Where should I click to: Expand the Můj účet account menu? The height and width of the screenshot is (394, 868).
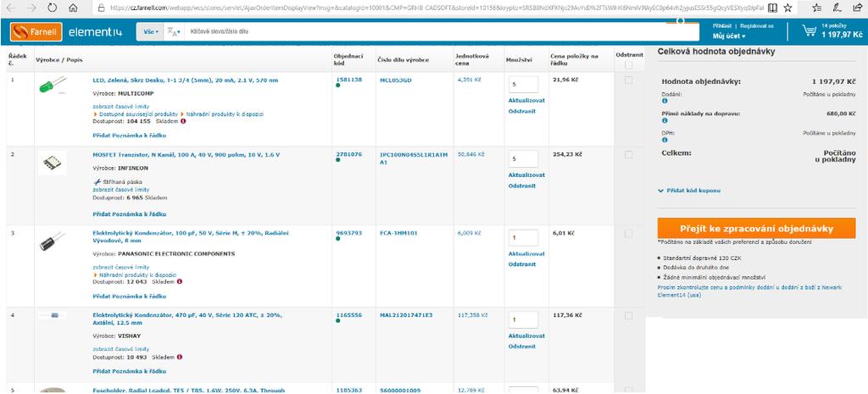click(x=729, y=36)
